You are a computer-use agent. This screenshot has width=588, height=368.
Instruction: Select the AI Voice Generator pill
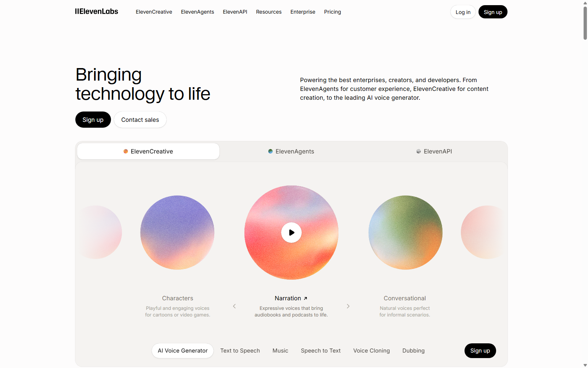[183, 351]
